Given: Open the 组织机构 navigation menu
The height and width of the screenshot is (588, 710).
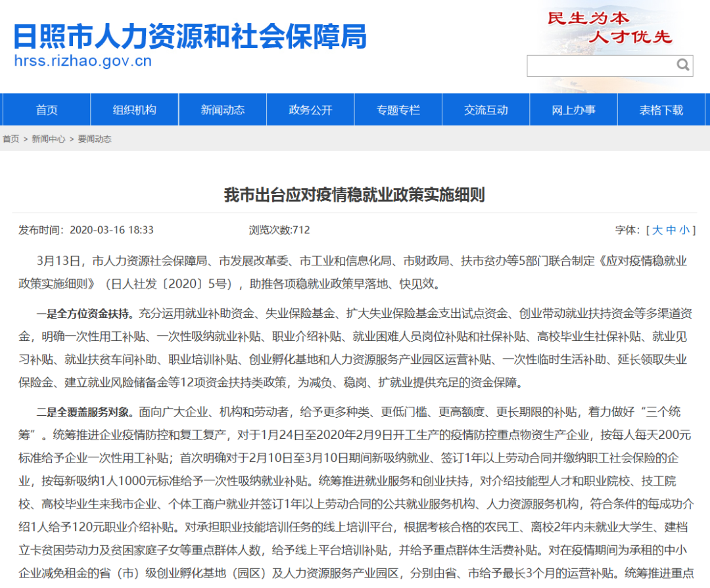Looking at the screenshot, I should tap(135, 110).
